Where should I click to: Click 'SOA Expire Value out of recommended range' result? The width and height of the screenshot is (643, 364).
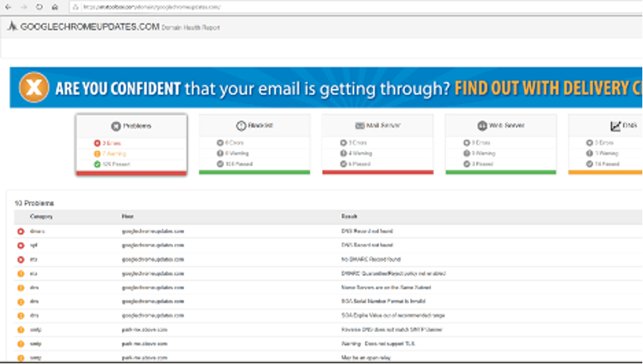[393, 316]
